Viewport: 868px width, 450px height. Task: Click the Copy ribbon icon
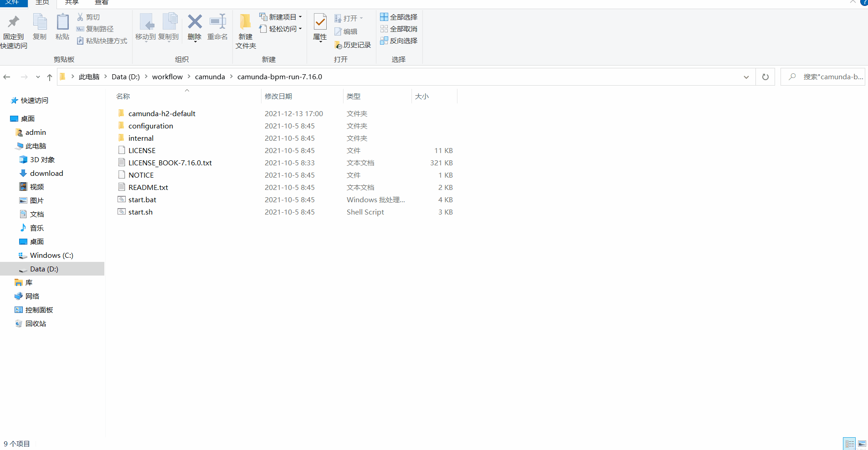coord(40,27)
